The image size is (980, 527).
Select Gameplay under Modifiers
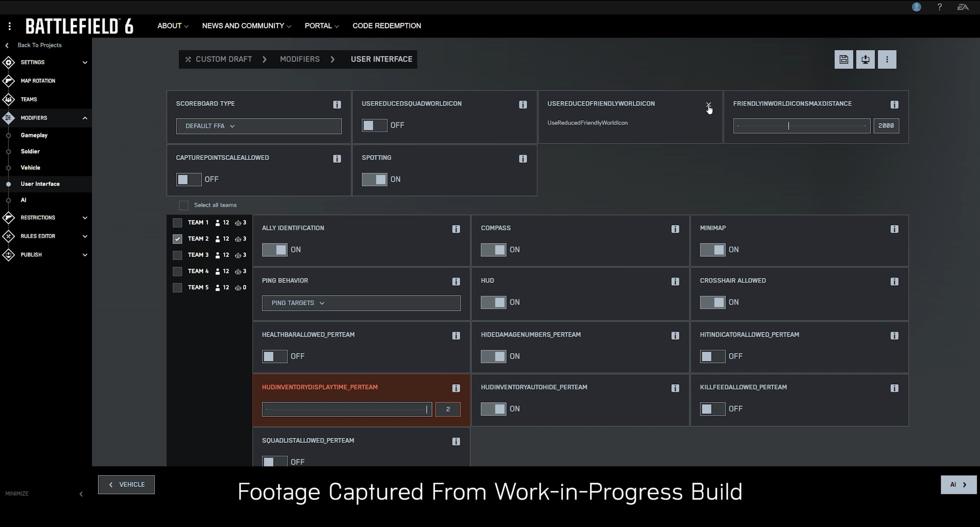pyautogui.click(x=34, y=135)
